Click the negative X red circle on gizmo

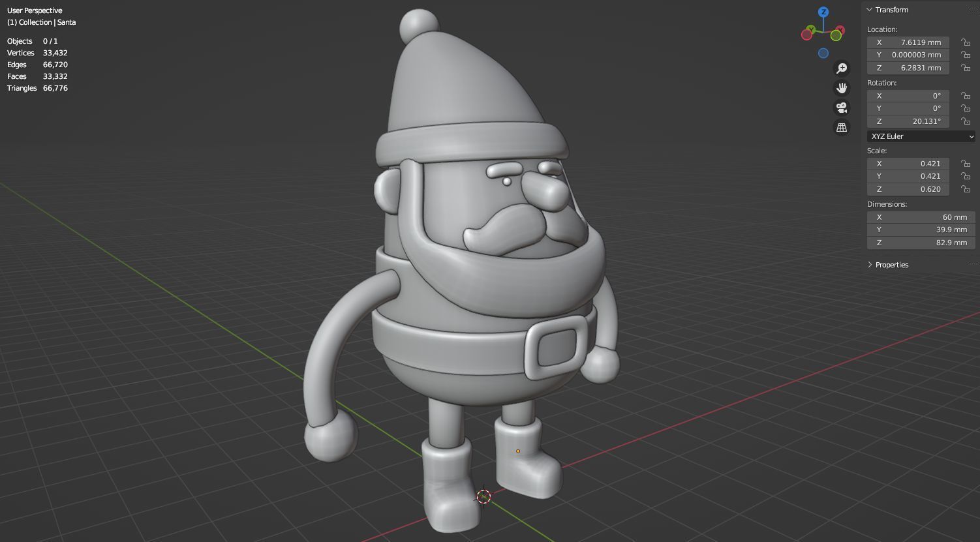[x=806, y=35]
